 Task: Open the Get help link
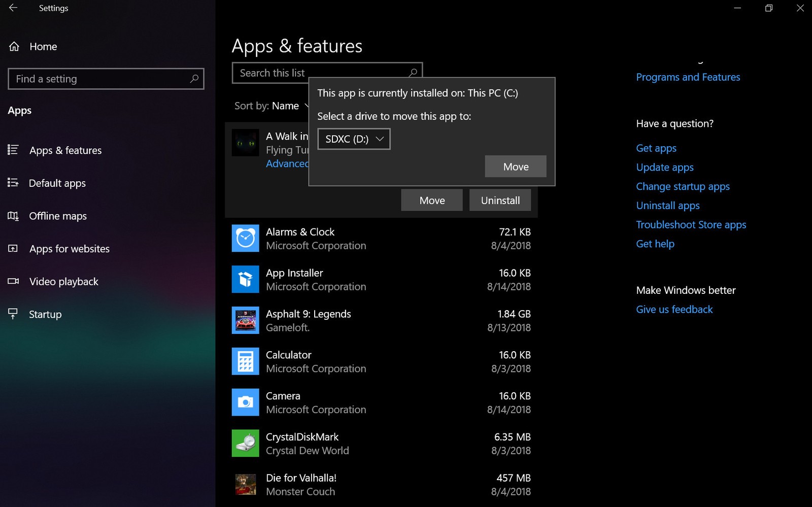pos(655,244)
